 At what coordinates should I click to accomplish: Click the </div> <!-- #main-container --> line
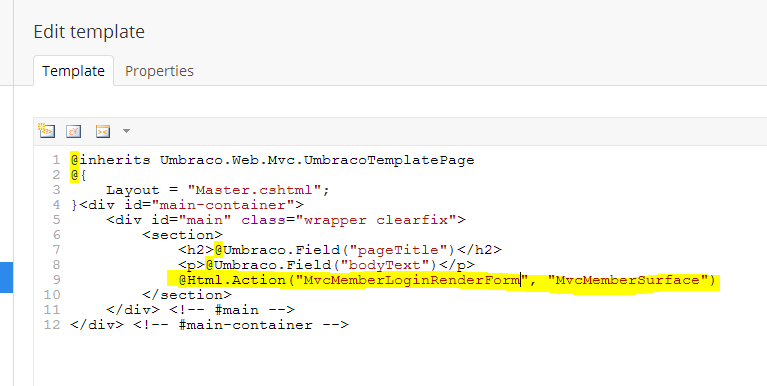click(x=209, y=325)
